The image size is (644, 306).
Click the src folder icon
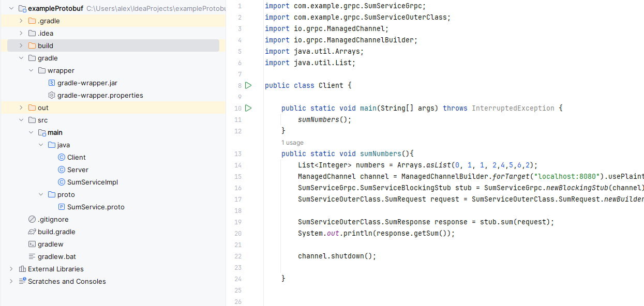coord(32,120)
